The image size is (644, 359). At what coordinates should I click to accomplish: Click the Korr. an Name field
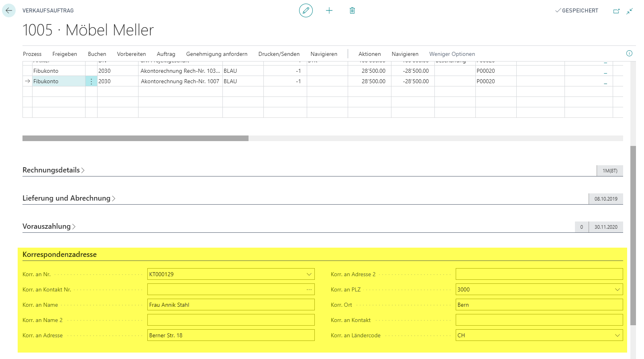tap(231, 305)
